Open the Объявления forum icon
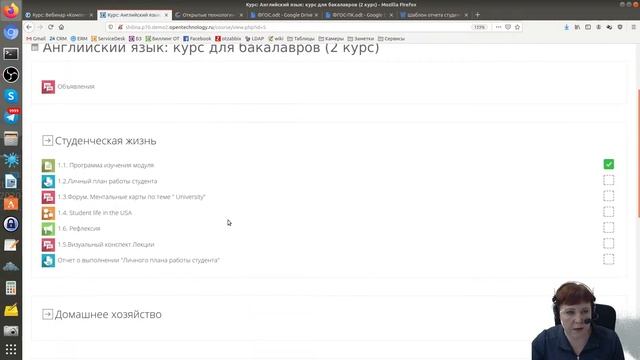Screen dimensions: 640x360 tap(48, 87)
